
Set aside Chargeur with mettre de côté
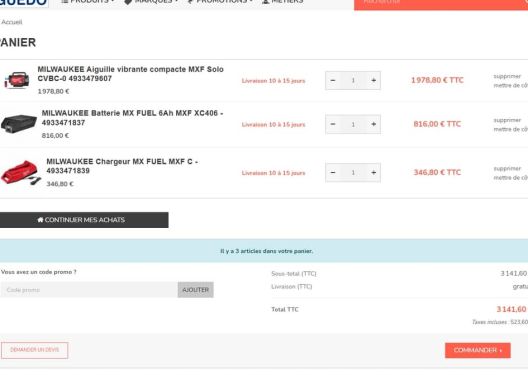(x=510, y=178)
